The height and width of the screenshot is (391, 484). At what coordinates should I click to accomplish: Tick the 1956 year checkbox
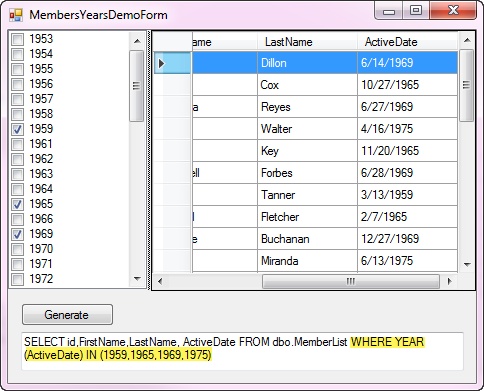[x=18, y=84]
